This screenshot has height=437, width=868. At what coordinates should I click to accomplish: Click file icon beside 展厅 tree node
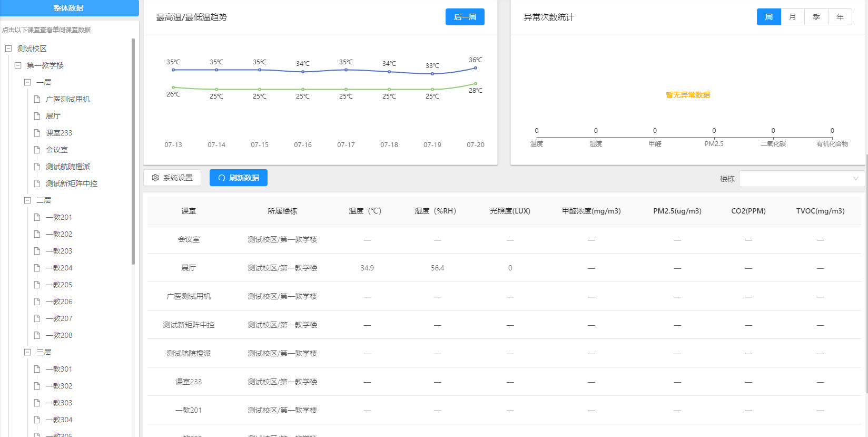[37, 116]
